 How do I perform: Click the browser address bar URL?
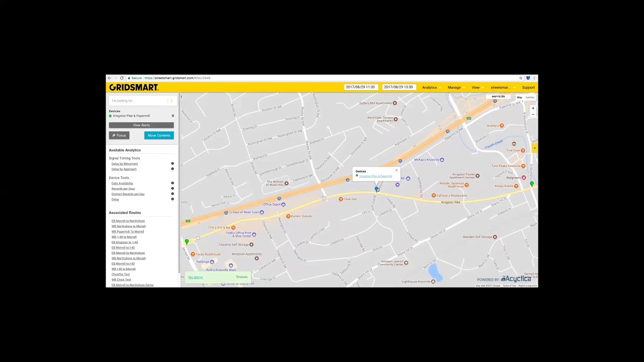click(x=177, y=78)
